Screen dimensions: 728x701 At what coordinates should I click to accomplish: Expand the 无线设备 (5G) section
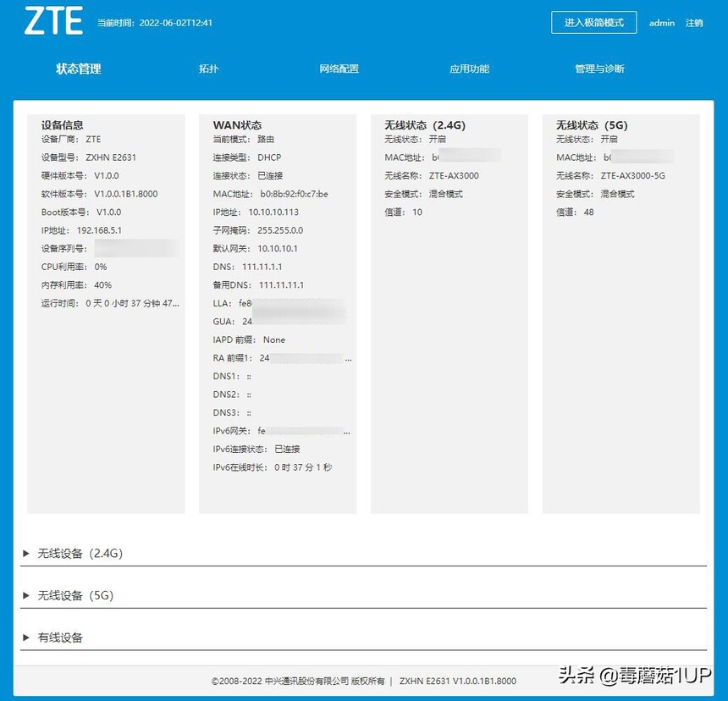[x=363, y=595]
